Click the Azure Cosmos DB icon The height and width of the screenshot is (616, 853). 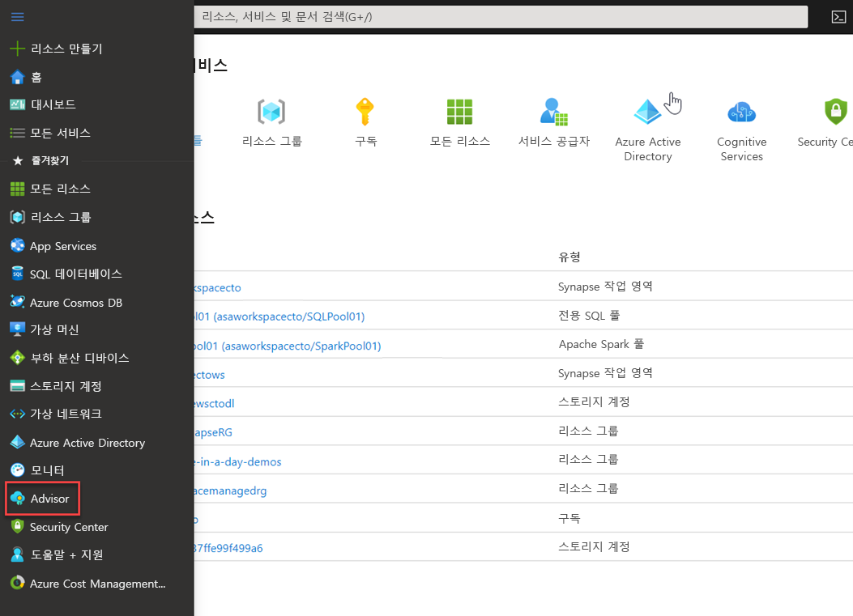[x=17, y=302]
